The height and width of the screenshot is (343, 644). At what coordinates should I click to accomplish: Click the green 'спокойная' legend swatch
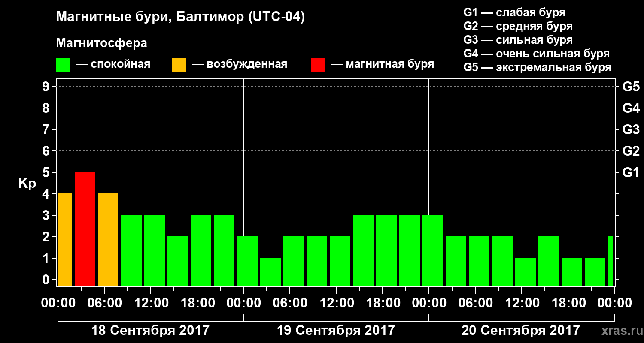(x=63, y=65)
